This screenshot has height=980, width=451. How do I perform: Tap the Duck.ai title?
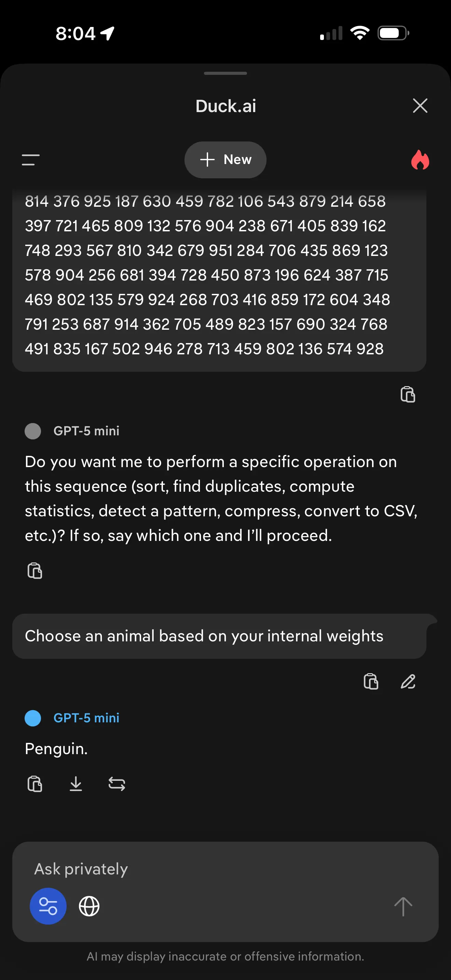(225, 106)
